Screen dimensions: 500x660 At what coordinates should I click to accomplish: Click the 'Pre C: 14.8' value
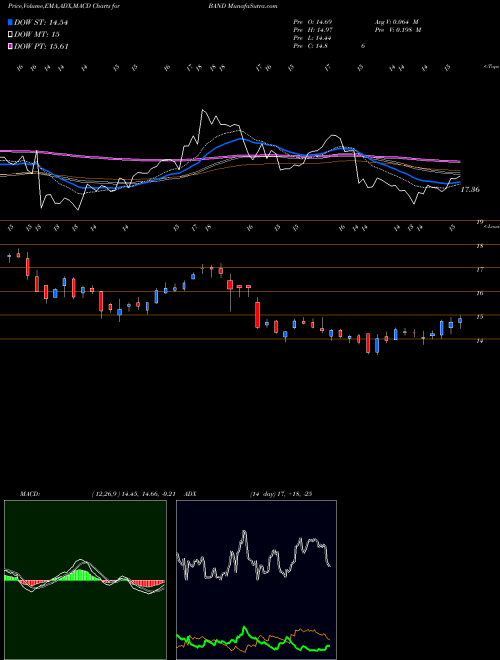click(x=311, y=46)
